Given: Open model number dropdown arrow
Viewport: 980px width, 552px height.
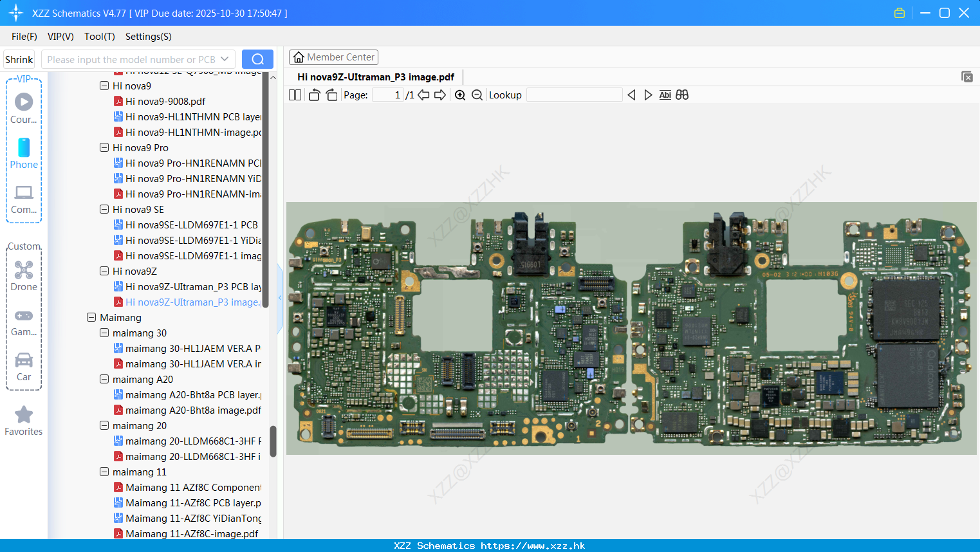Looking at the screenshot, I should 225,59.
